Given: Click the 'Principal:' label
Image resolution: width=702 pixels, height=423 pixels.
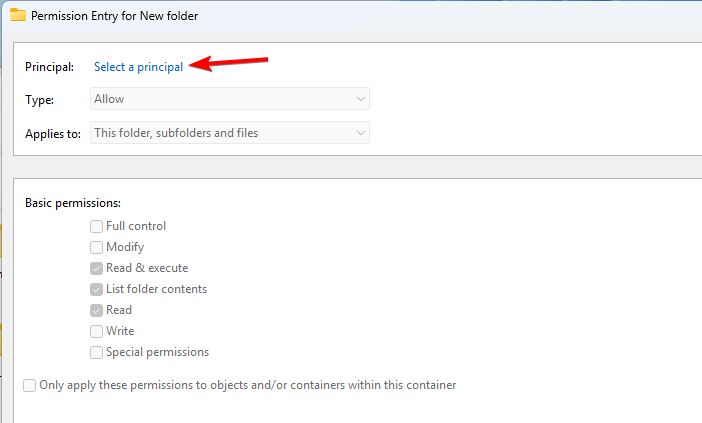Looking at the screenshot, I should click(50, 67).
